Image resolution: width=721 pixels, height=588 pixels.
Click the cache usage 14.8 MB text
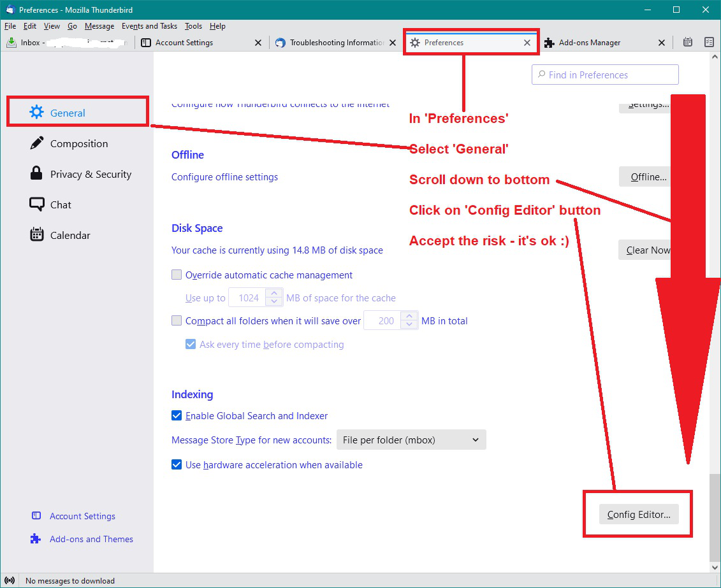pos(277,250)
